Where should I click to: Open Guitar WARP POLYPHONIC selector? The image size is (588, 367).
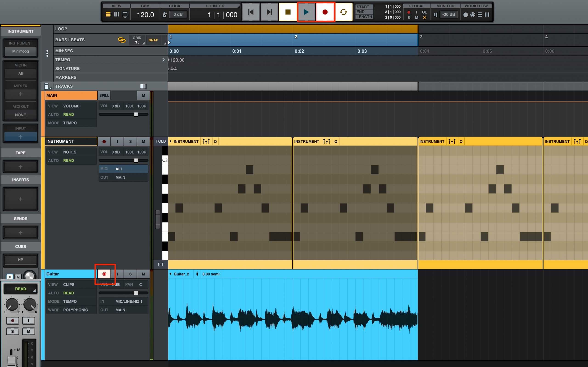click(71, 310)
